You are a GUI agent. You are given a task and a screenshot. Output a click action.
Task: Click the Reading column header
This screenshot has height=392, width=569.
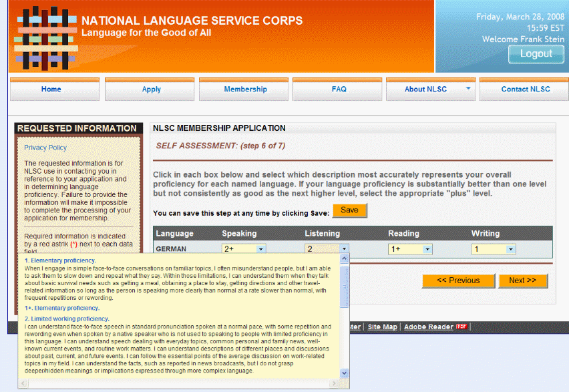tap(403, 233)
